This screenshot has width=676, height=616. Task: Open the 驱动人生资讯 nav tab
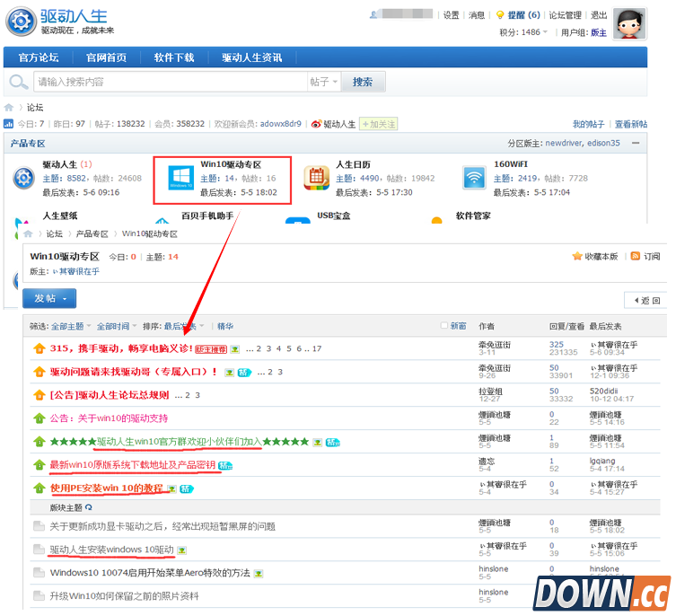click(251, 57)
